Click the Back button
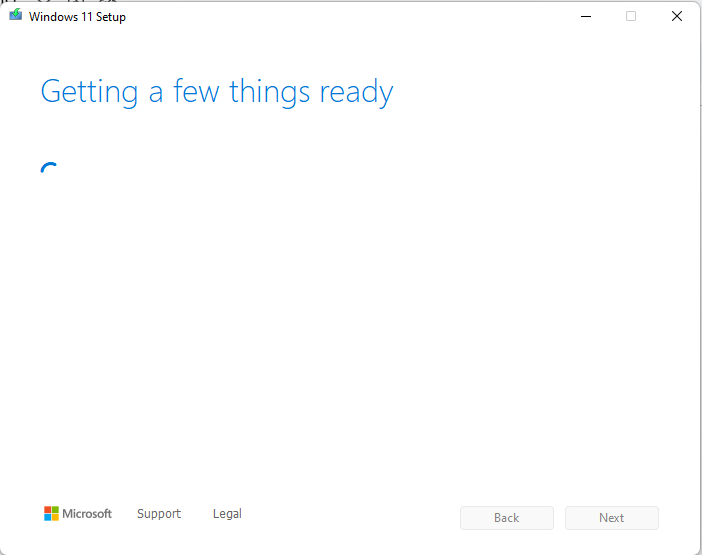The height and width of the screenshot is (555, 702). (507, 518)
